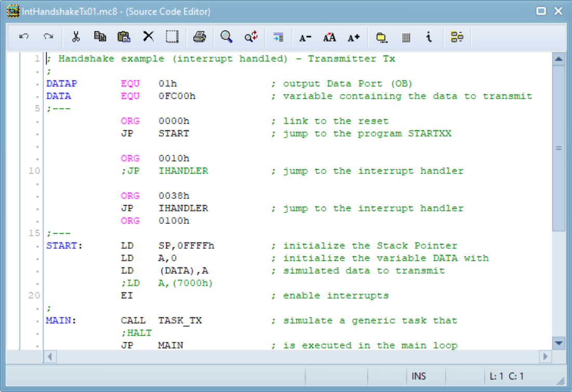Maximize the Source Code Editor window
The image size is (572, 392).
[x=541, y=11]
